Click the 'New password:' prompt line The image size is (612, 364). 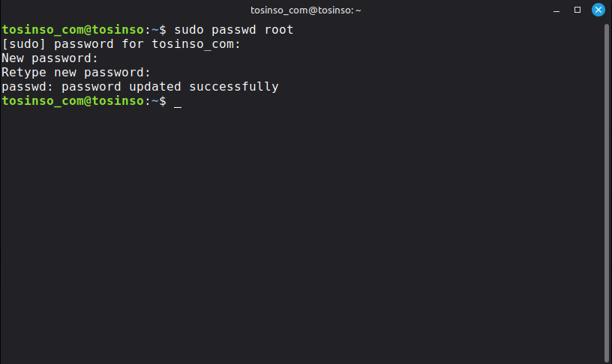[50, 58]
